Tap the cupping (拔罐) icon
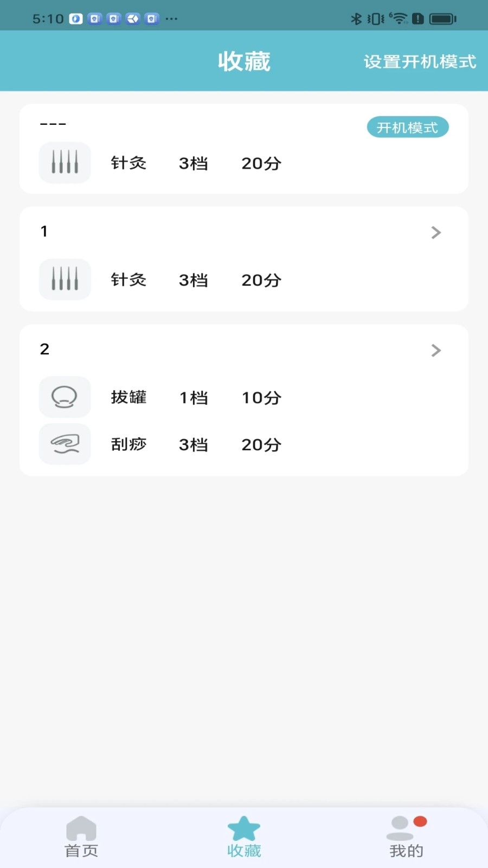Viewport: 488px width, 868px height. coord(65,397)
